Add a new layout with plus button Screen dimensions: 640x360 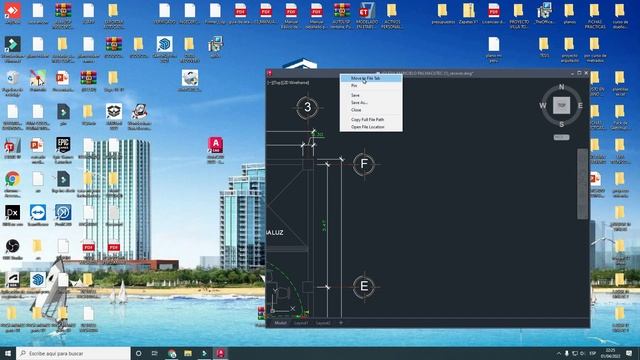coord(341,323)
